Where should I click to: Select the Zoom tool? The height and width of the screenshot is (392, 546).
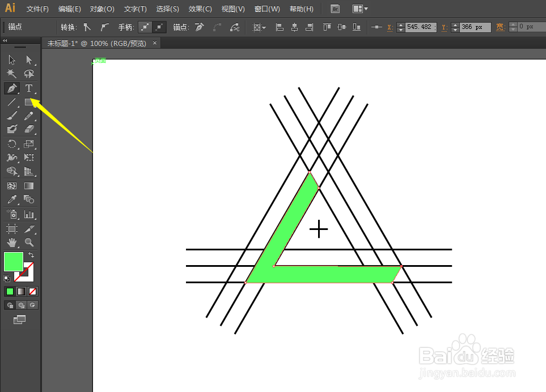coord(29,242)
